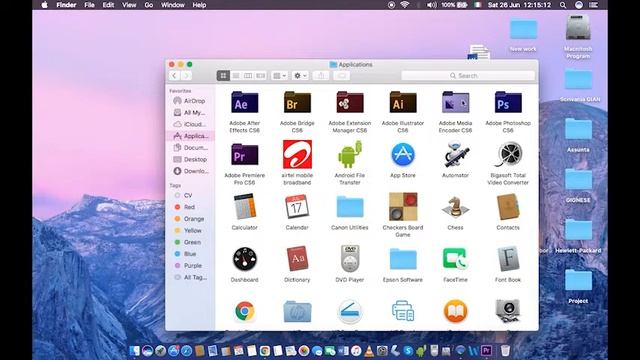
Task: Open the Apple menu
Action: coord(45,5)
